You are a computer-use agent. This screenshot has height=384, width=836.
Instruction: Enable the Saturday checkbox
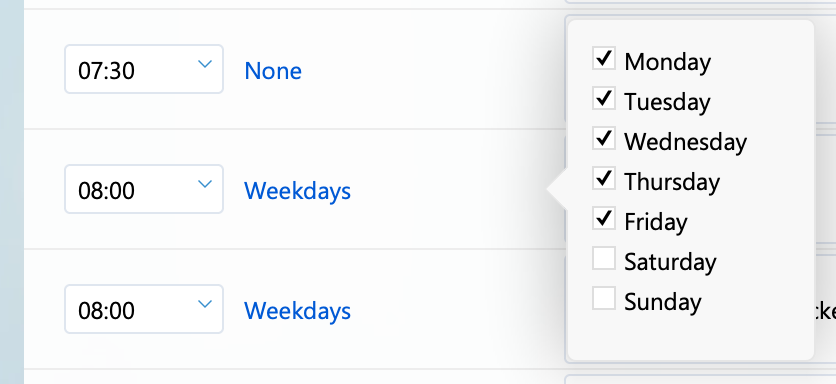pyautogui.click(x=604, y=258)
